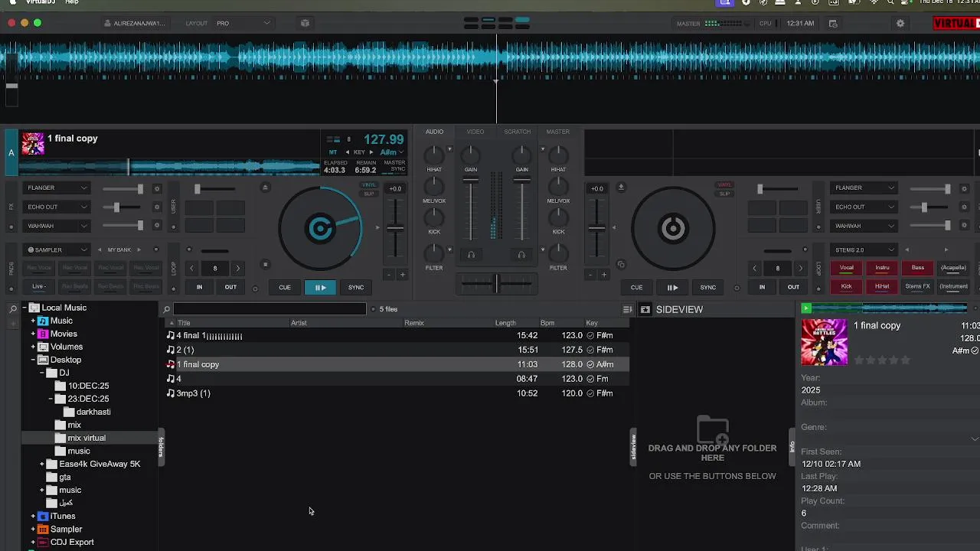
Task: Select the track "3mp3 (1)" in list
Action: pyautogui.click(x=397, y=393)
